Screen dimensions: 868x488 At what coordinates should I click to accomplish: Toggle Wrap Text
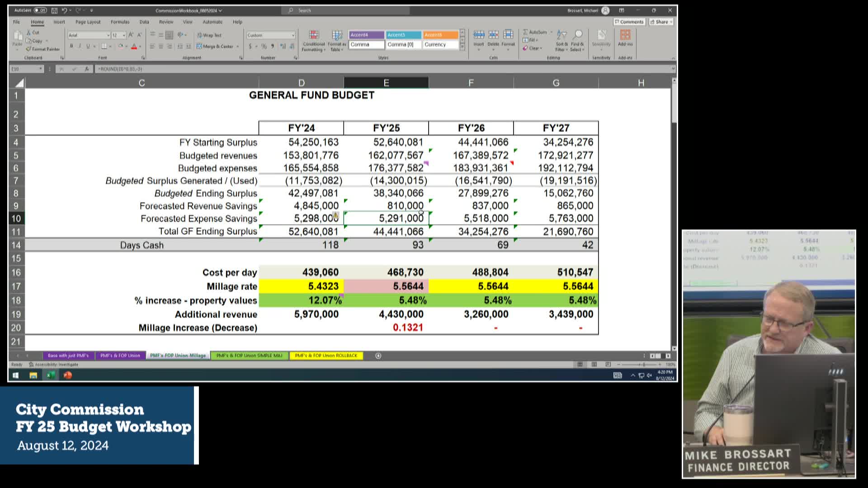[x=209, y=35]
